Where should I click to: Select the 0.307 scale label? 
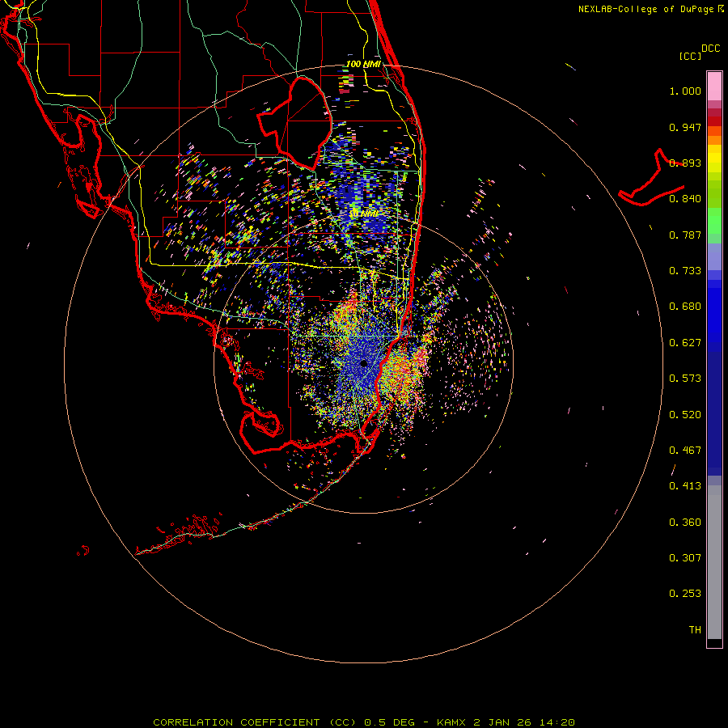685,558
